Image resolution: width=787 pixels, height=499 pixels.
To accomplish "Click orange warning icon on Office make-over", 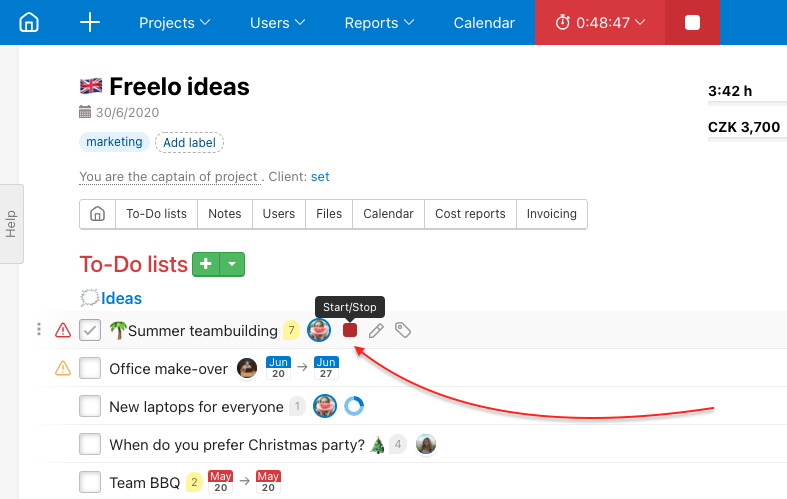I will pos(63,368).
